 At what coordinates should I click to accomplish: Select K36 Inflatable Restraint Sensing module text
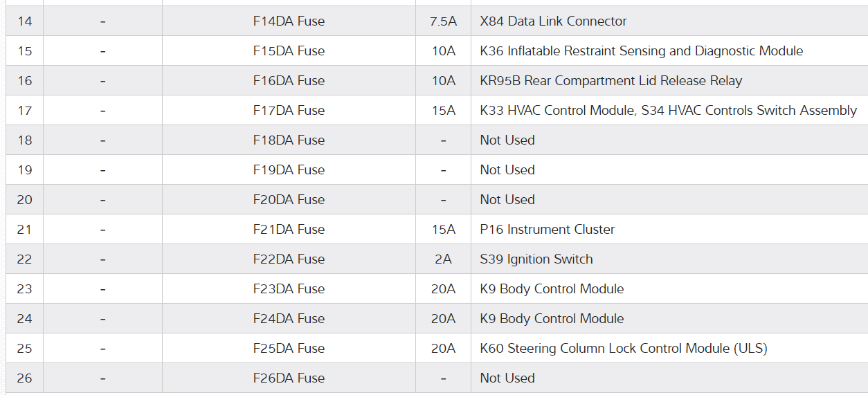pos(641,51)
